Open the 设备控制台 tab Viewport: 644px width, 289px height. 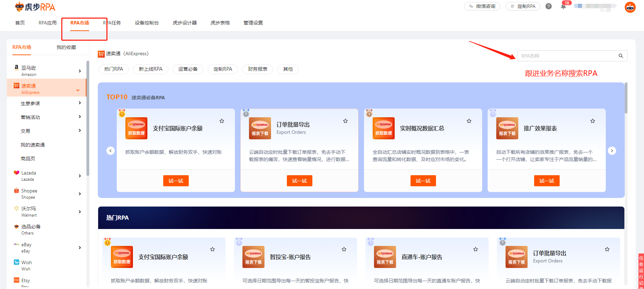tap(147, 23)
